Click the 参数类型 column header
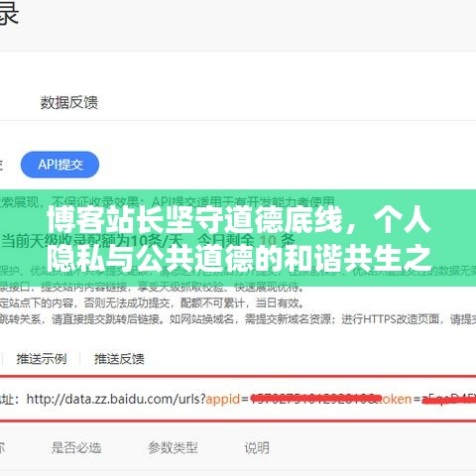Screen dimensions: 476x476 [173, 448]
